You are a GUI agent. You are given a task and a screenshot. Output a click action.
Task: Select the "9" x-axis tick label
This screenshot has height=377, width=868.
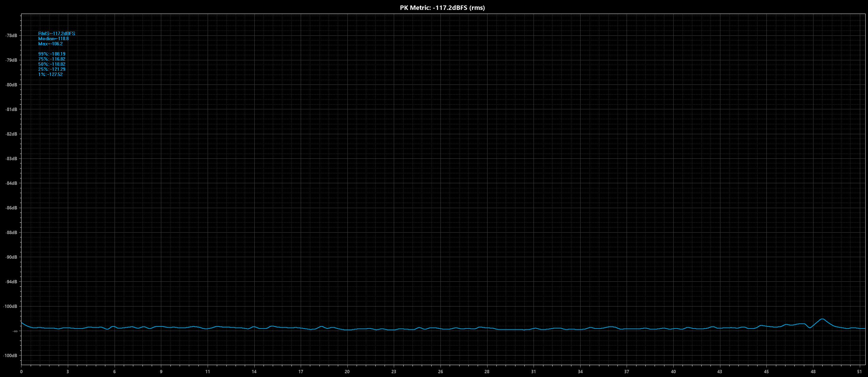161,372
